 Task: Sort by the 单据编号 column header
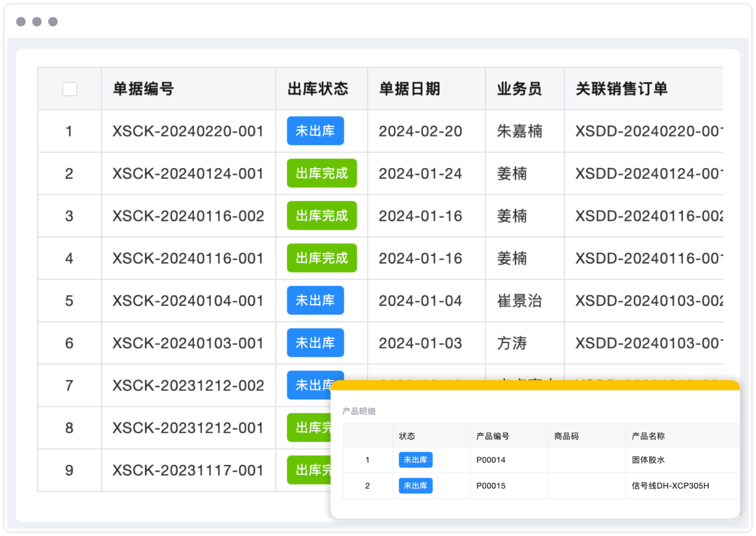143,89
